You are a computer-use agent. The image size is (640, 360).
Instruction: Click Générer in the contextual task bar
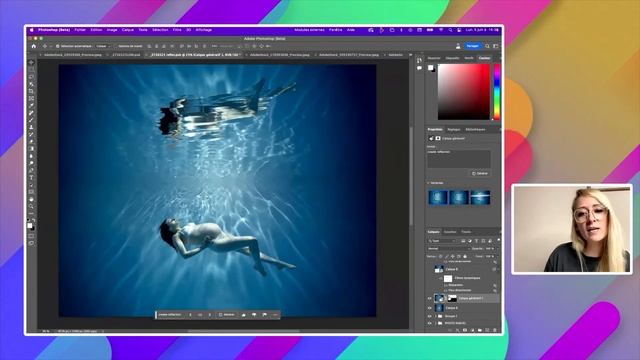click(227, 315)
